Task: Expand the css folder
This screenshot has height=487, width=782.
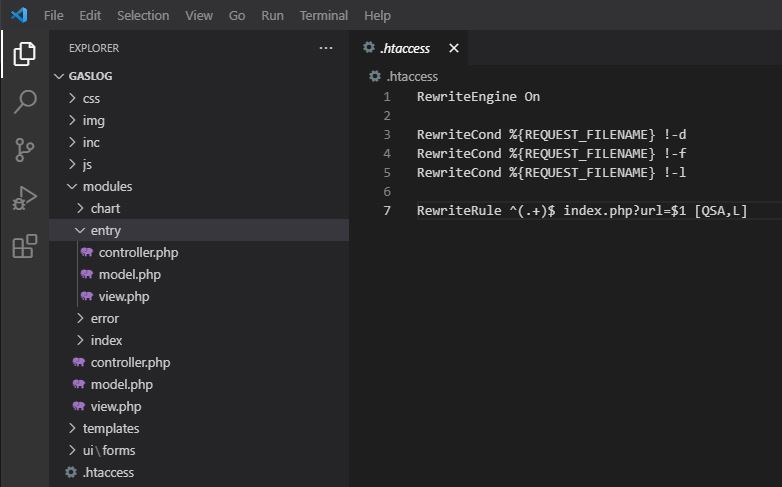Action: pos(91,98)
